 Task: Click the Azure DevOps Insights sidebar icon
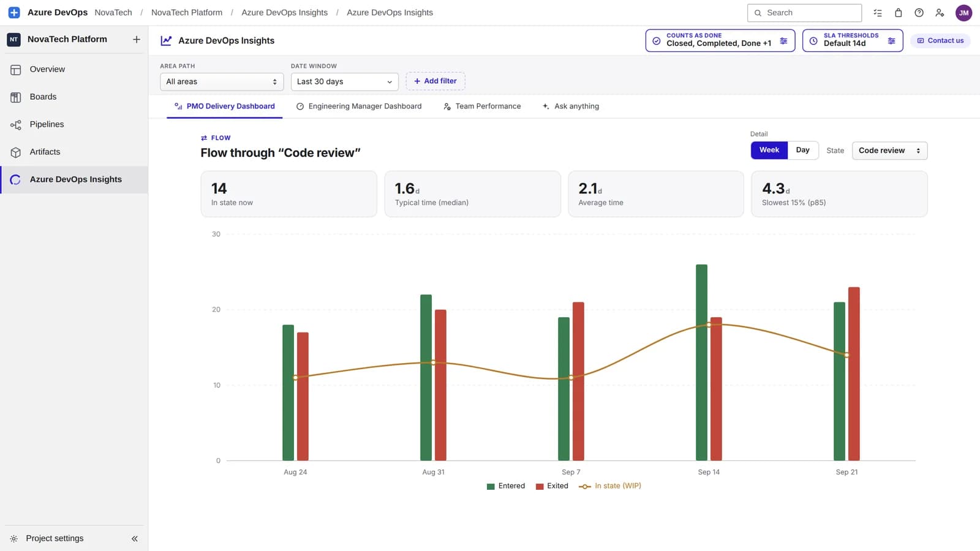coord(16,180)
